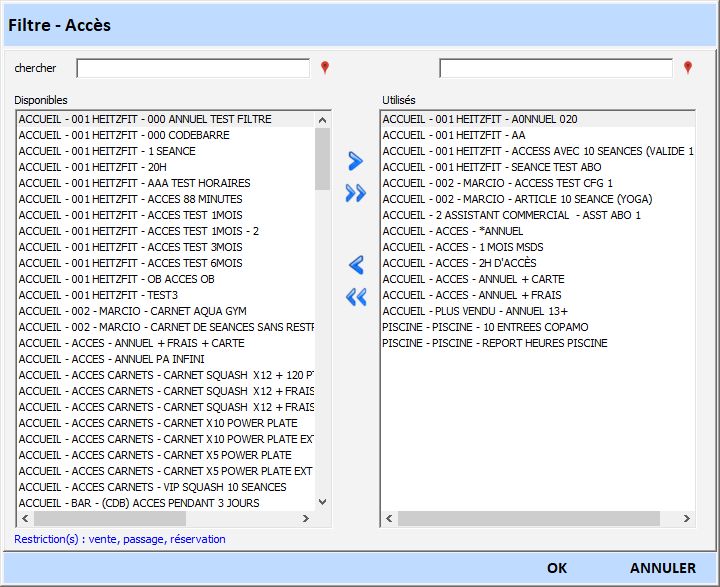The height and width of the screenshot is (587, 720).
Task: Click the double left arrow to remove all
Action: click(355, 297)
